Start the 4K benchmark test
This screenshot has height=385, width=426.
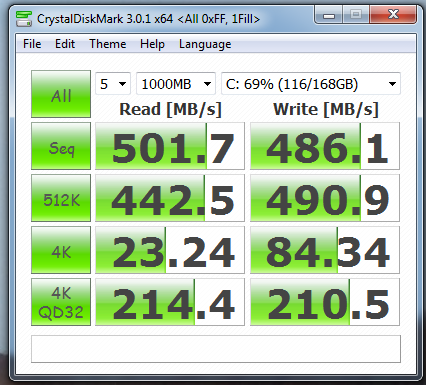(61, 250)
